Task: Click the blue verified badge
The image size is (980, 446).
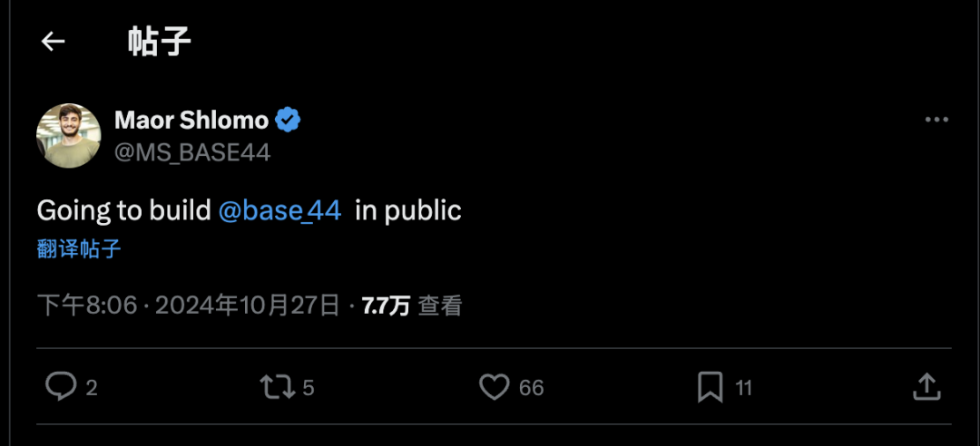Action: click(x=289, y=120)
